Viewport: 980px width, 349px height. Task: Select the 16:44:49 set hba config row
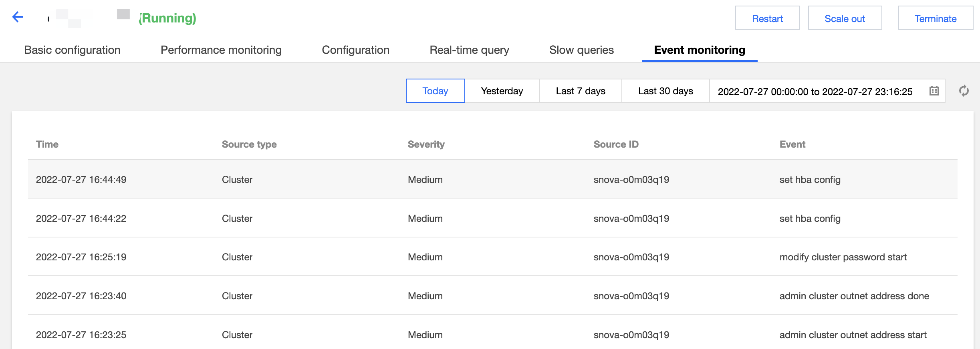[492, 179]
